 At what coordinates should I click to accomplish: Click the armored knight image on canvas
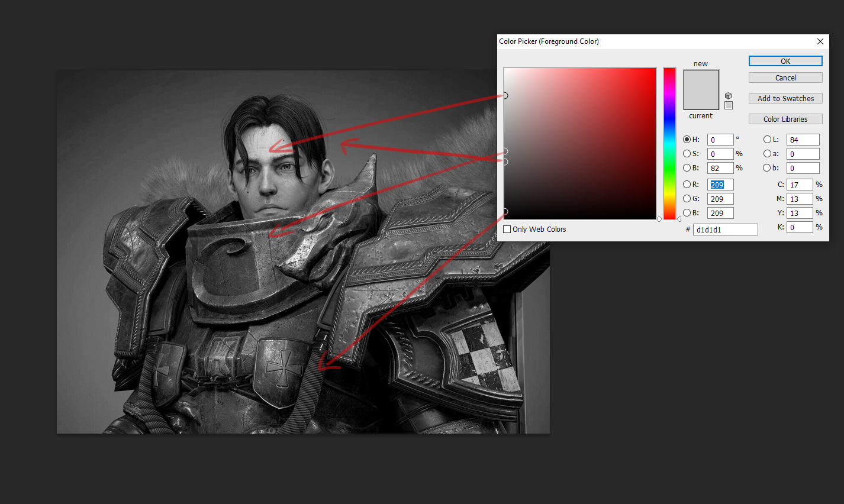pyautogui.click(x=303, y=252)
